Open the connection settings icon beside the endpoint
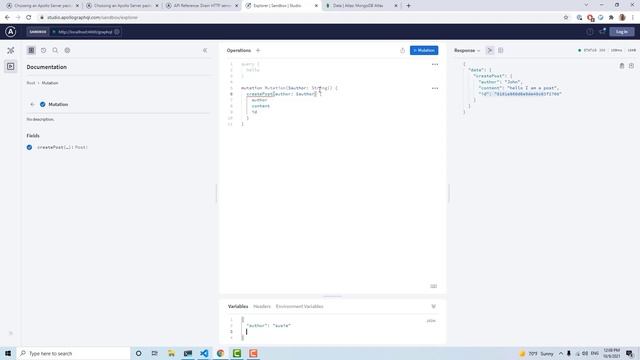 point(117,32)
